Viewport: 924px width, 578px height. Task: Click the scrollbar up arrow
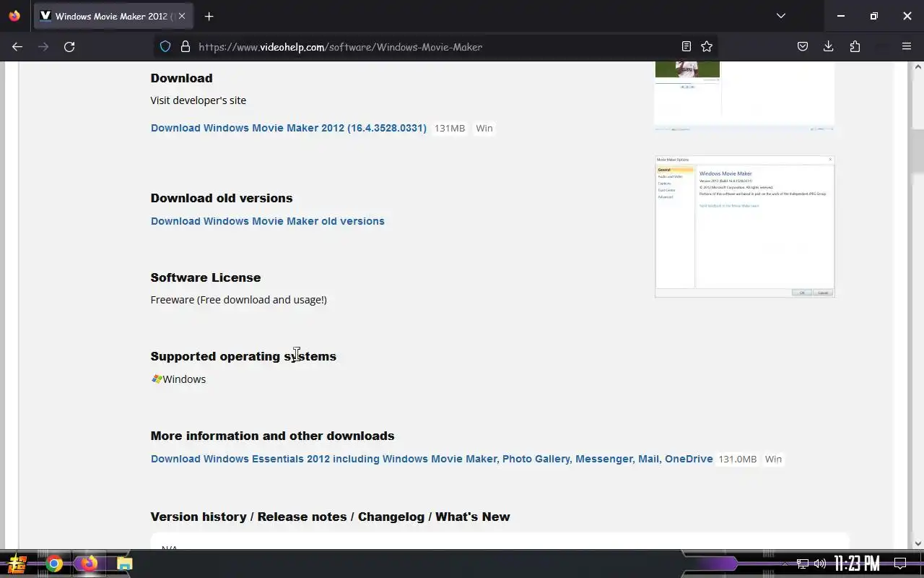pyautogui.click(x=918, y=67)
